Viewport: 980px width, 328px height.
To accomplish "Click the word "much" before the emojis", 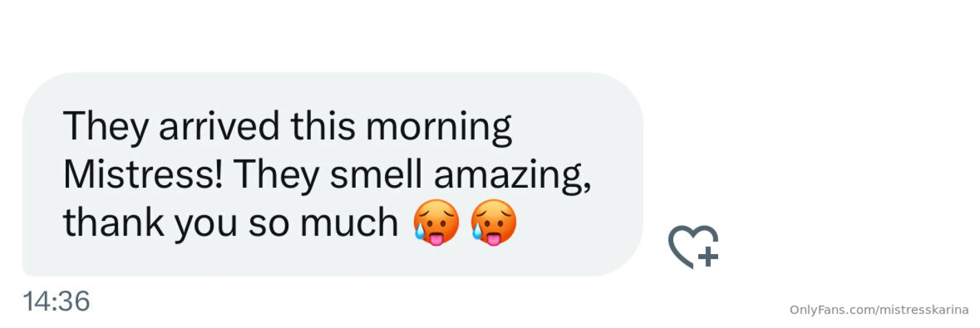I will coord(349,222).
